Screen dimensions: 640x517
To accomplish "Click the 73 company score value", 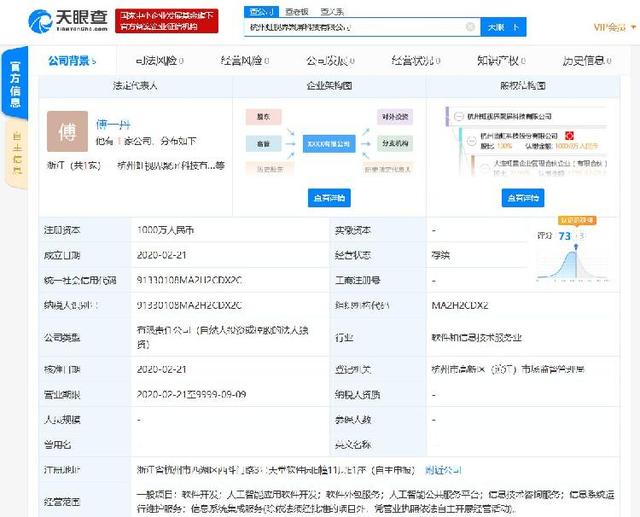I will [564, 236].
